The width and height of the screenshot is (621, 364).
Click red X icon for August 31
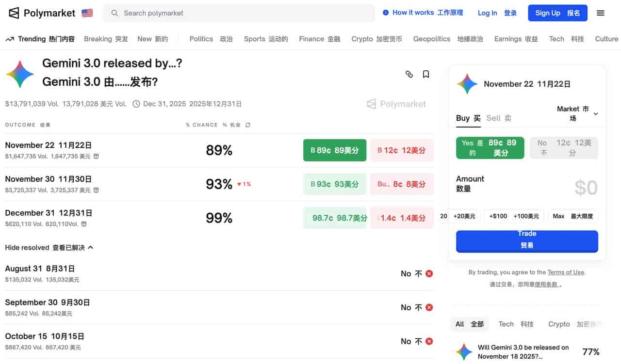[x=429, y=274]
